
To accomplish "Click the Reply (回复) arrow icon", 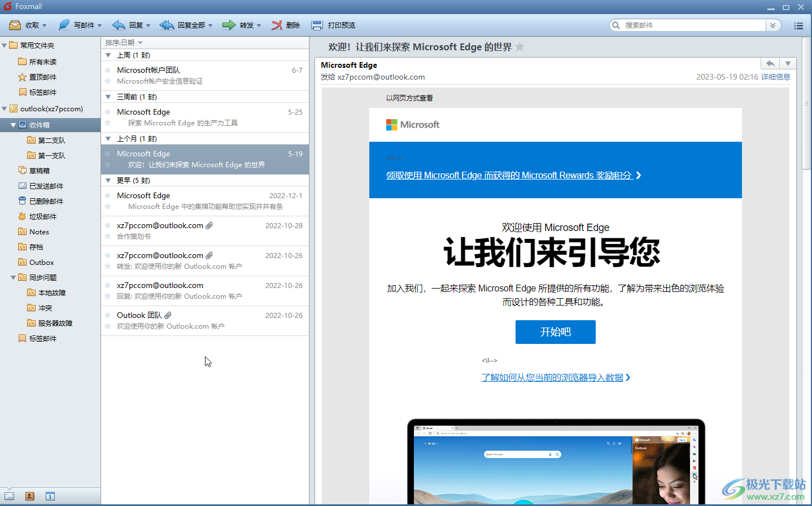I will (119, 25).
